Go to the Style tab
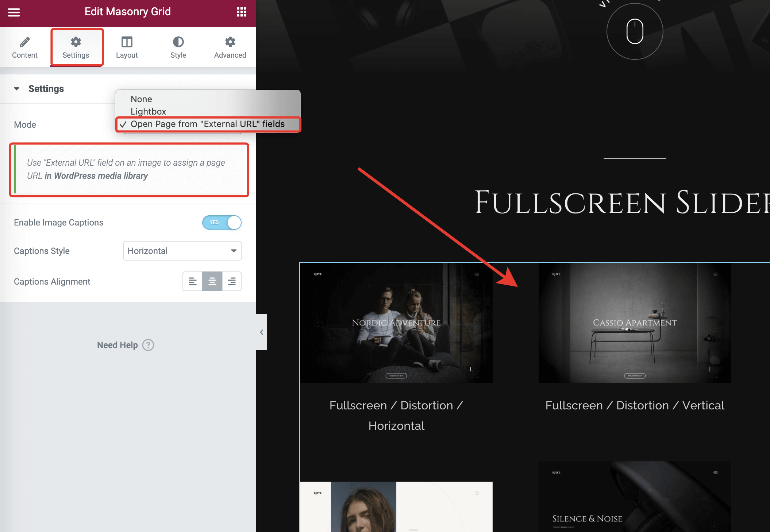770x532 pixels. tap(178, 47)
